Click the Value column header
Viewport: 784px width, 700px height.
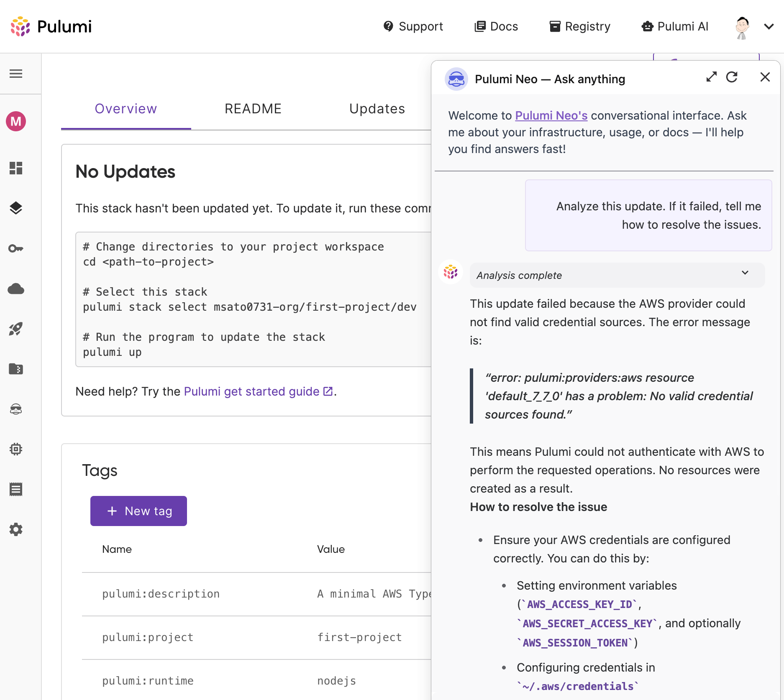click(x=331, y=549)
